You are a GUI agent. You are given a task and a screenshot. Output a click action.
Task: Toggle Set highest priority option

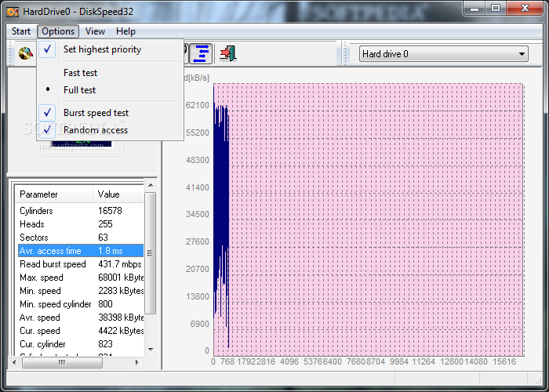tap(111, 49)
